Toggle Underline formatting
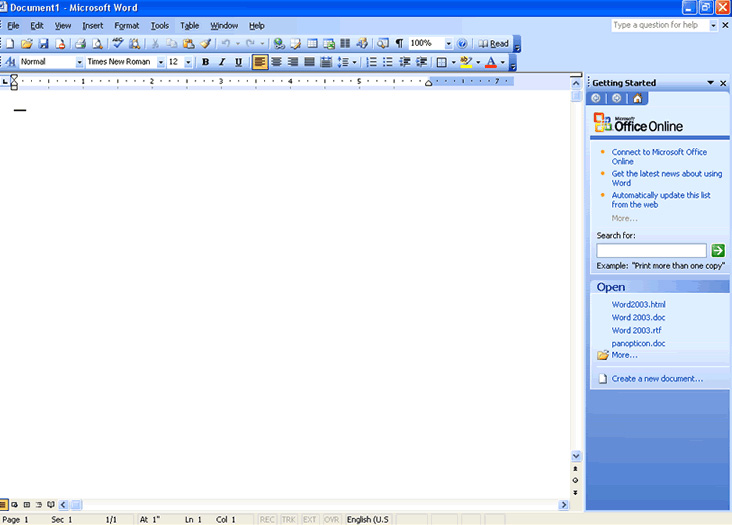 pyautogui.click(x=238, y=62)
